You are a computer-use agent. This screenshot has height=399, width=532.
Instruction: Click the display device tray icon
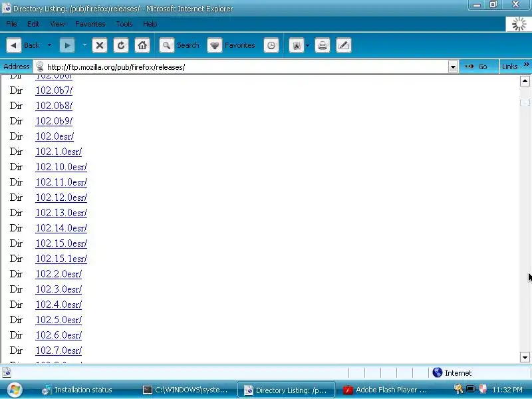tap(471, 389)
